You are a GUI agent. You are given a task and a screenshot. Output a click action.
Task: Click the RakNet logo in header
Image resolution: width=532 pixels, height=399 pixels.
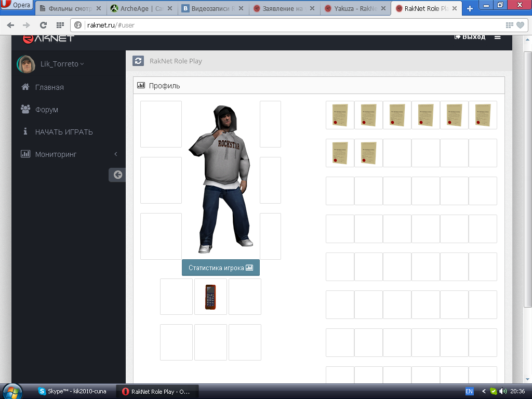[x=48, y=38]
